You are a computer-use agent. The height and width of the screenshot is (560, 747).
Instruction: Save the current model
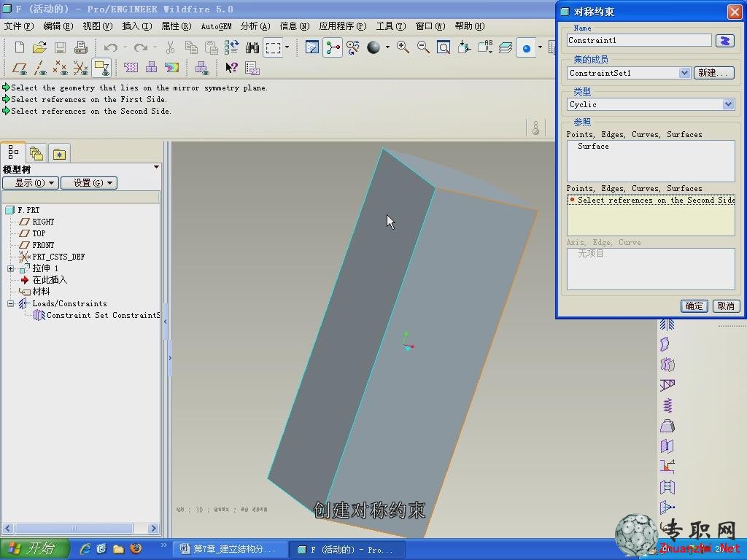point(60,47)
